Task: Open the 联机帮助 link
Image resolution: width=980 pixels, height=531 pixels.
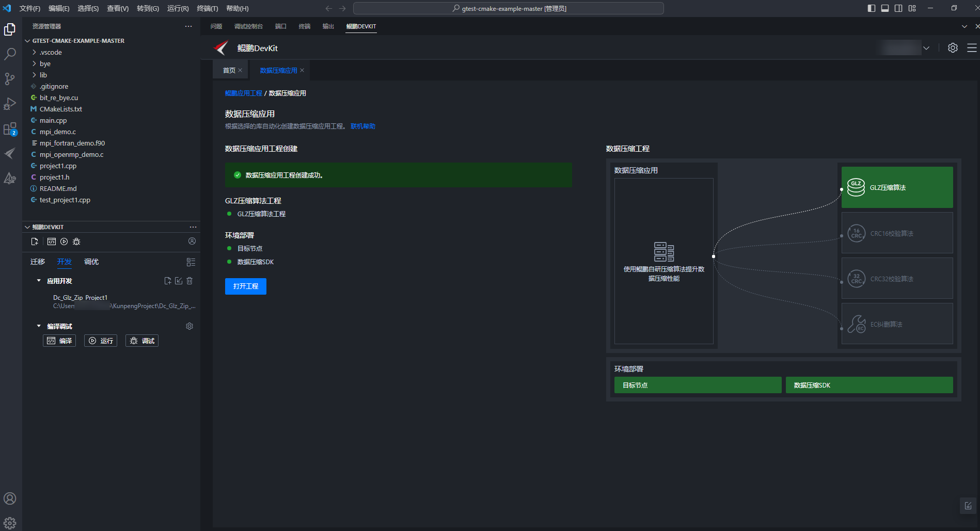Action: 363,126
